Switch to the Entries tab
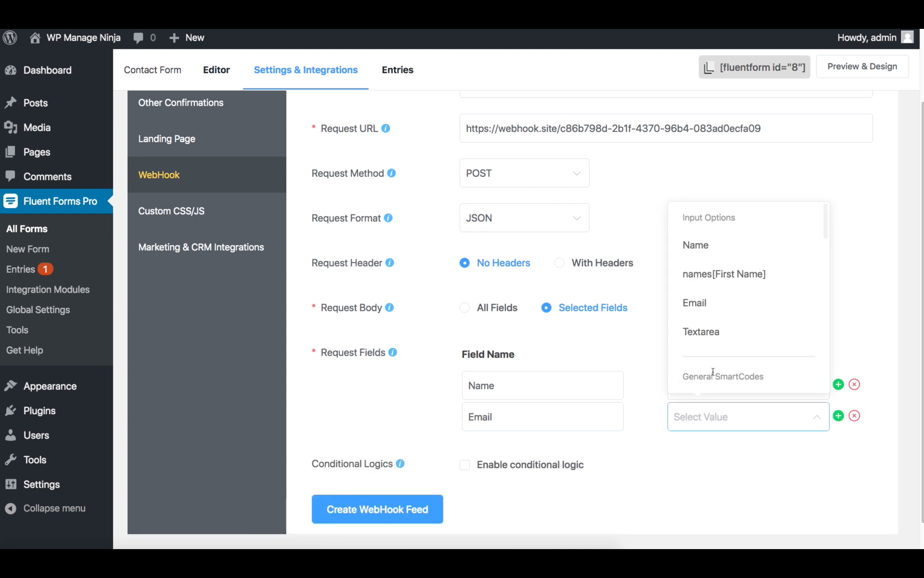 [398, 70]
